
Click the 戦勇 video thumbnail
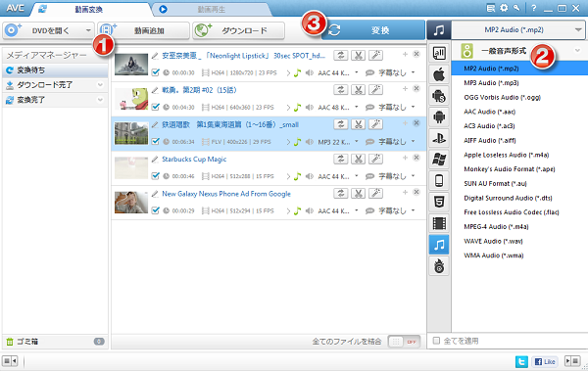pos(131,99)
